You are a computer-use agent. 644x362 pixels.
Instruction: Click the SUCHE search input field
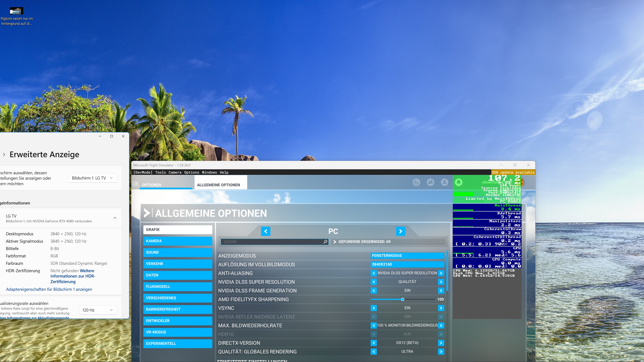tap(273, 242)
